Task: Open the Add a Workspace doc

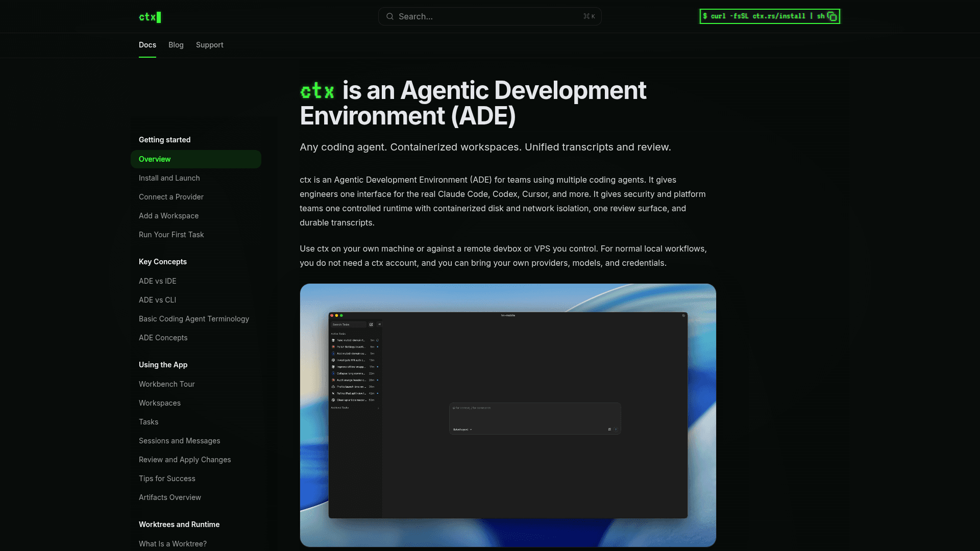Action: tap(168, 216)
